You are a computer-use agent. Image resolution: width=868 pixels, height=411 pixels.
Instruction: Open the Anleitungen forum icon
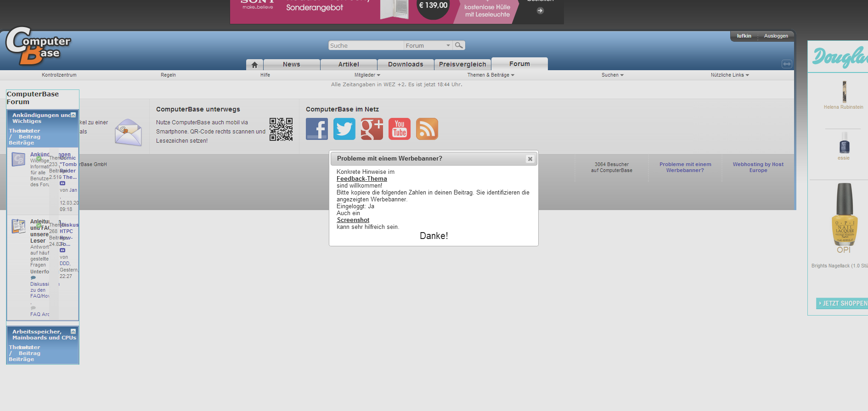(18, 226)
